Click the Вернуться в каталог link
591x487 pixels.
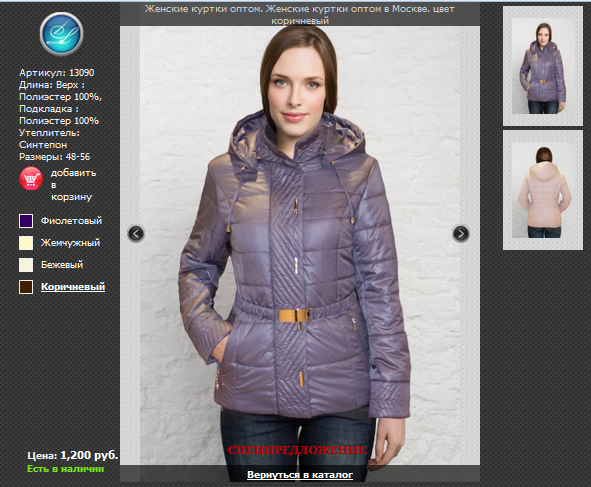(300, 475)
